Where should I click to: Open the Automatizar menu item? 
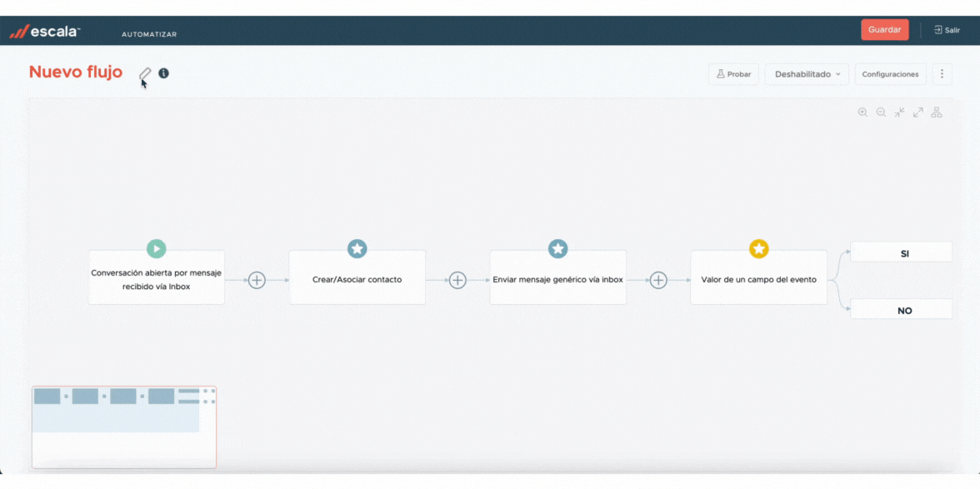(149, 34)
